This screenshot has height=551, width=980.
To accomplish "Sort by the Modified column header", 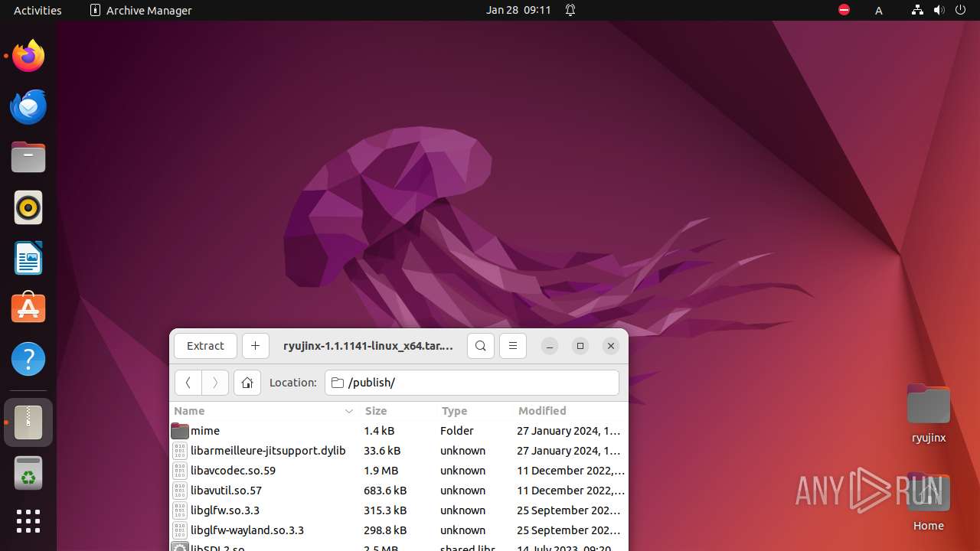I will [570, 411].
